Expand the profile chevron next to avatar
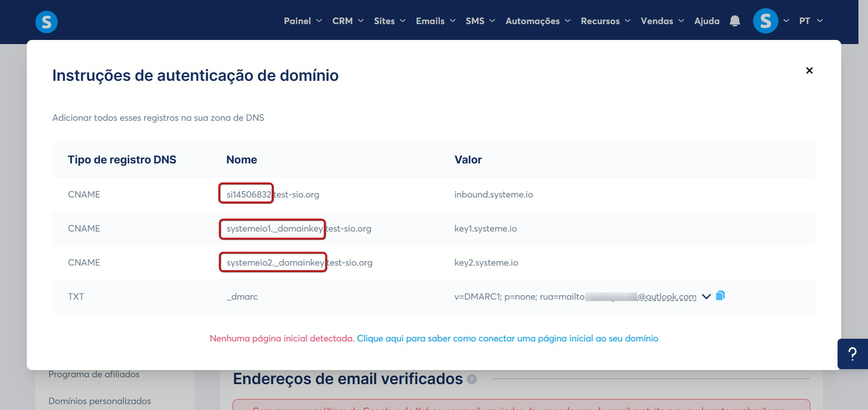Viewport: 868px width, 410px height. point(786,21)
